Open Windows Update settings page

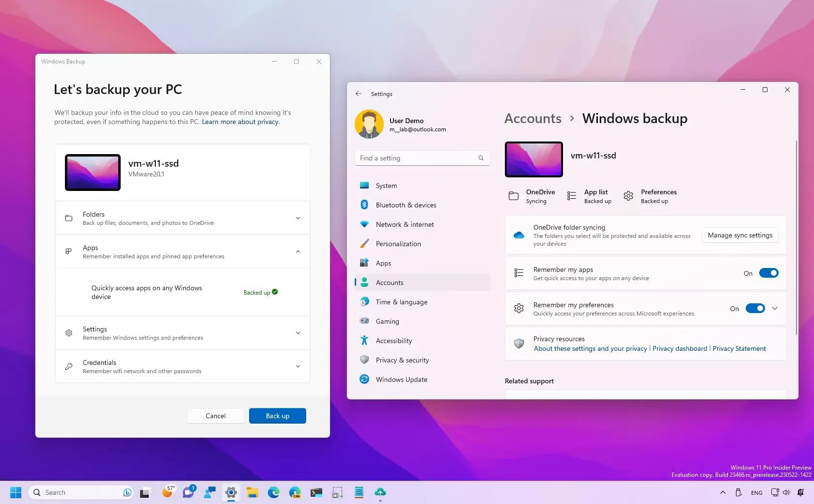pos(423,379)
